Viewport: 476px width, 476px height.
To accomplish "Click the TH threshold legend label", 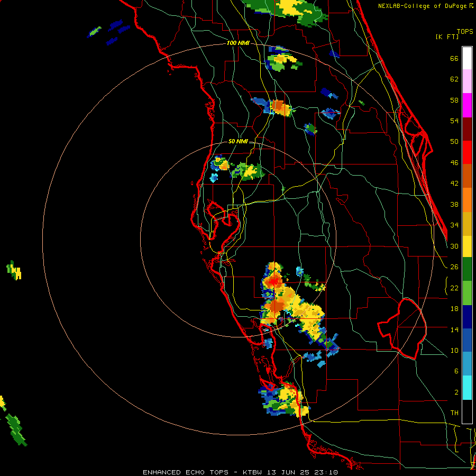I will (454, 413).
